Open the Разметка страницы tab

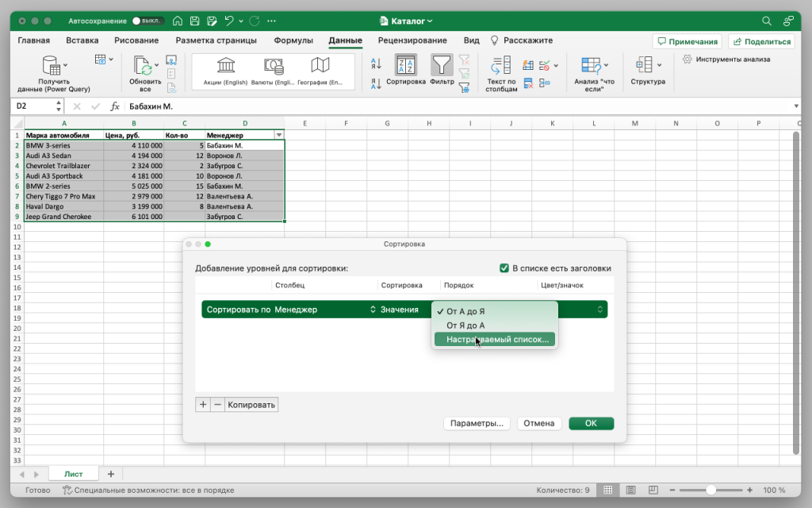click(216, 40)
